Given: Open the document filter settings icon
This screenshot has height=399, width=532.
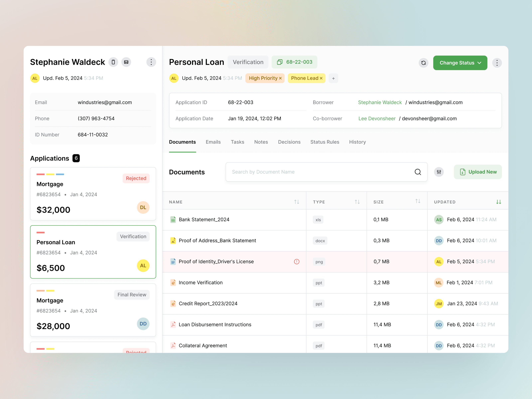Looking at the screenshot, I should pyautogui.click(x=439, y=172).
